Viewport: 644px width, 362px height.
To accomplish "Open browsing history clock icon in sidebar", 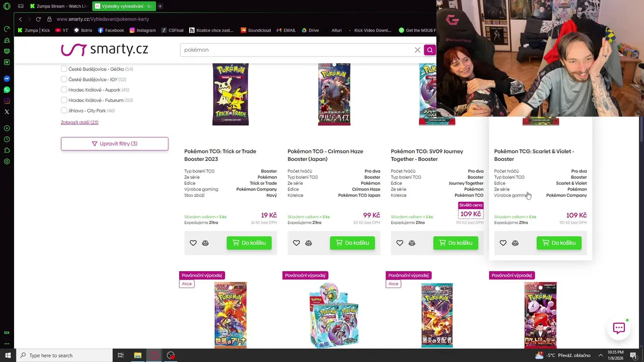I will coord(7,139).
